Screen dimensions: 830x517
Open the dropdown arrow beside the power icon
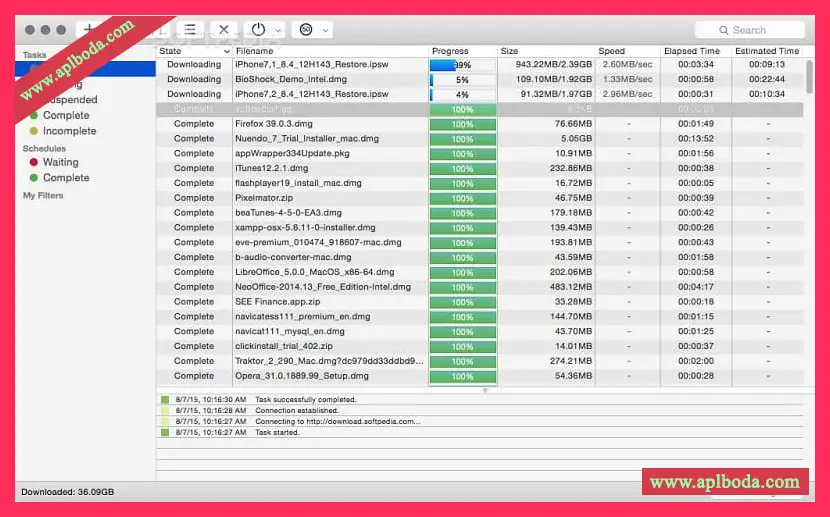point(278,31)
